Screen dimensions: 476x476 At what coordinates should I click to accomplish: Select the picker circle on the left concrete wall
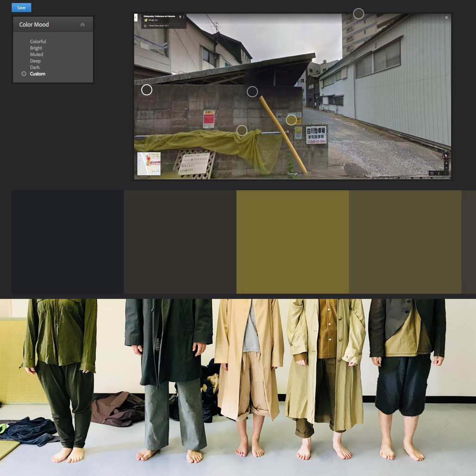click(147, 90)
